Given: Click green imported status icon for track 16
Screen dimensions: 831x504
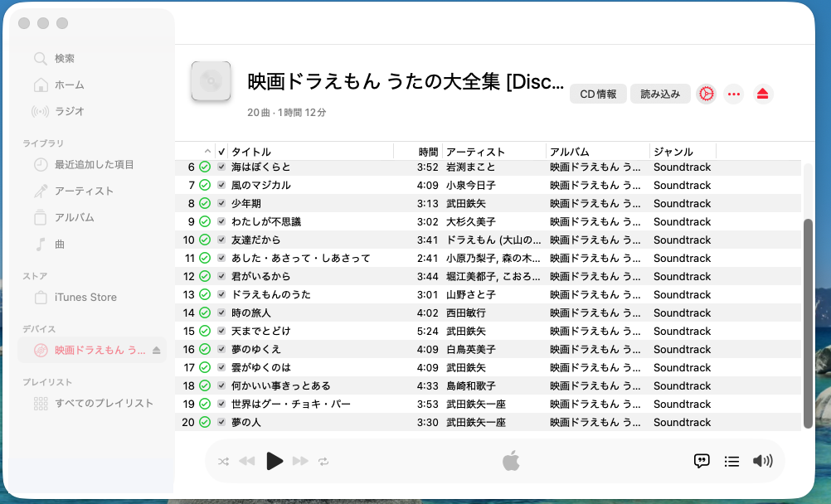Looking at the screenshot, I should (205, 349).
